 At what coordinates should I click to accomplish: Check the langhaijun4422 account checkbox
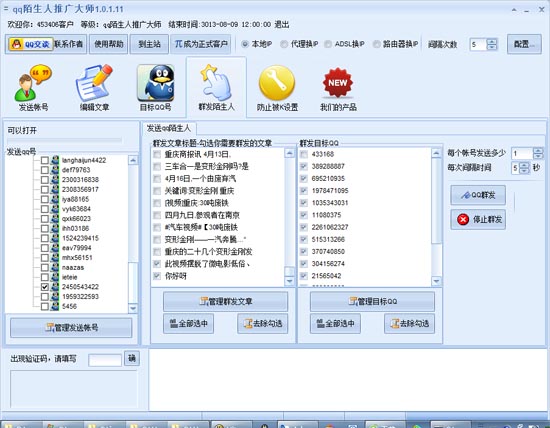(x=45, y=160)
